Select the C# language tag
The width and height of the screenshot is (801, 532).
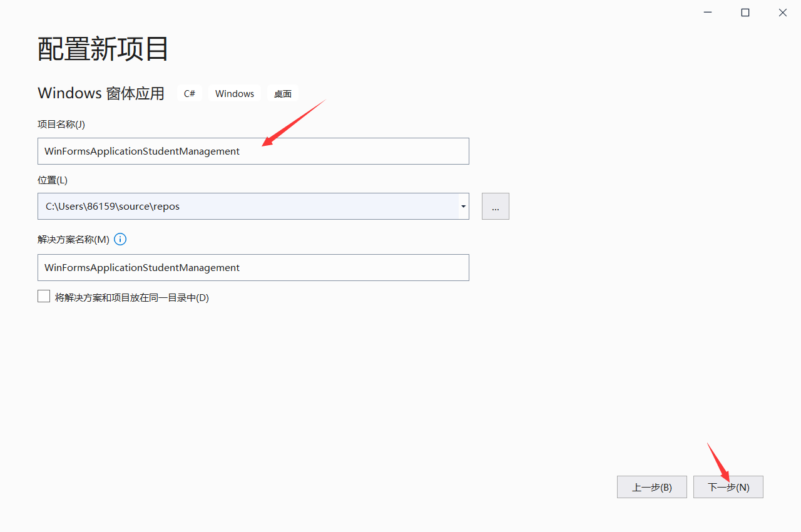pyautogui.click(x=190, y=93)
